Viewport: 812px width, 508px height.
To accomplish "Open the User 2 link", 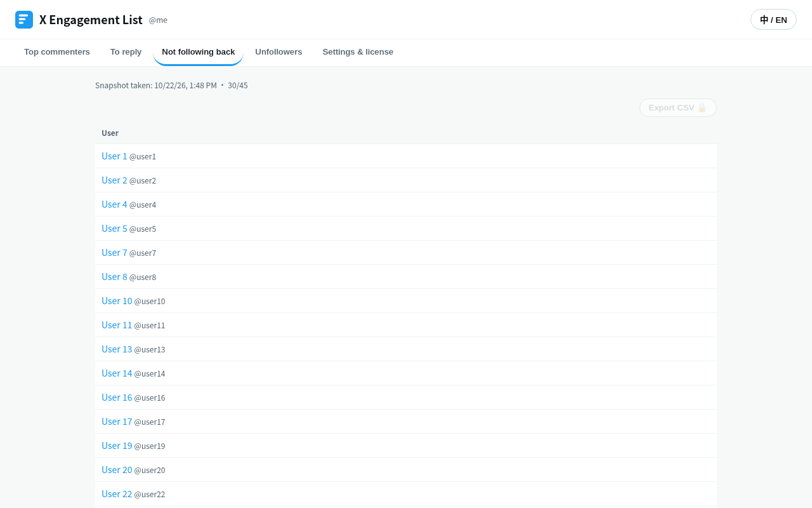I will [x=114, y=180].
